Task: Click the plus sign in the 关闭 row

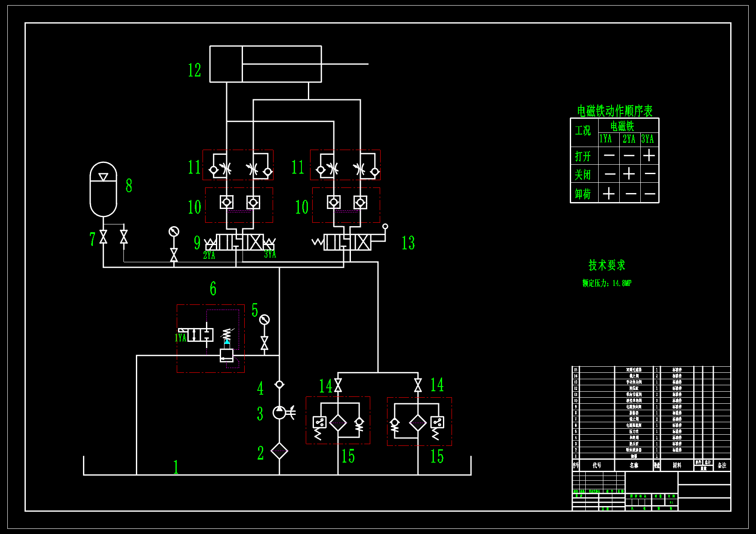Action: click(x=629, y=174)
